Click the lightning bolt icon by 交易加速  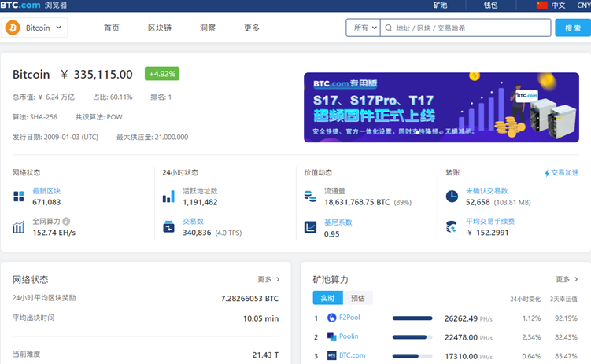547,173
